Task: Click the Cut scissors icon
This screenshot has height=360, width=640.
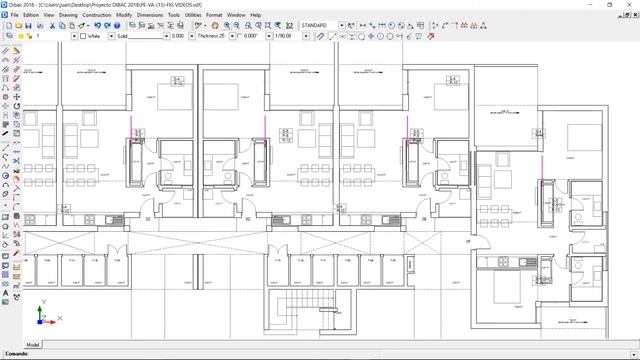Action: tap(52, 26)
